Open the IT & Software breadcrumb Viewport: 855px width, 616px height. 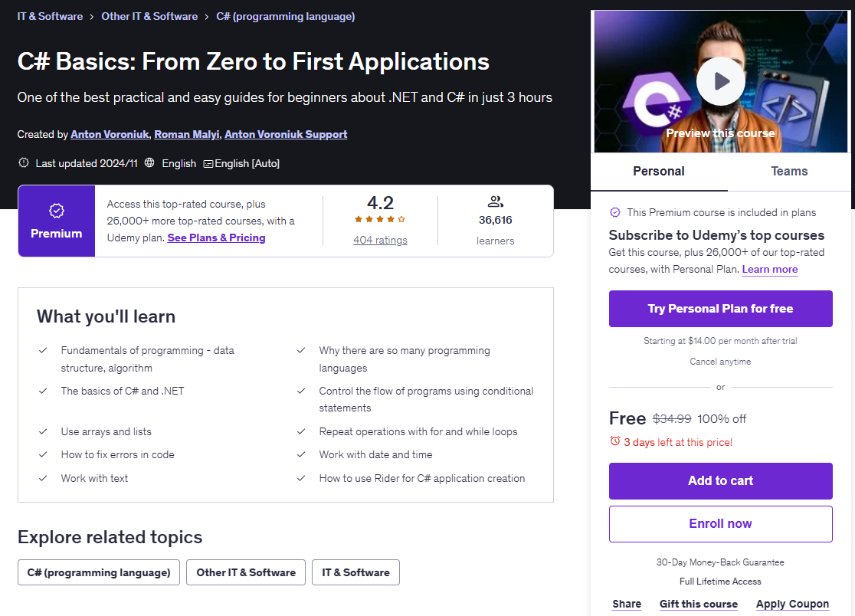click(50, 16)
